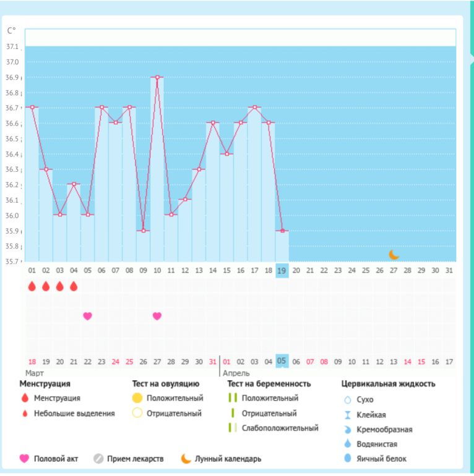The image size is (474, 476).
Task: Click the Слабоположительный pregnancy test label
Action: coord(280,428)
